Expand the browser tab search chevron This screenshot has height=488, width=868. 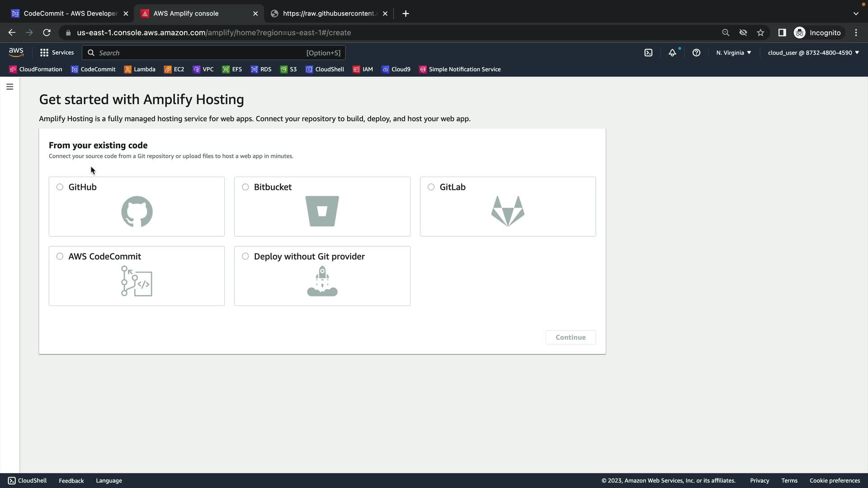[x=856, y=14]
